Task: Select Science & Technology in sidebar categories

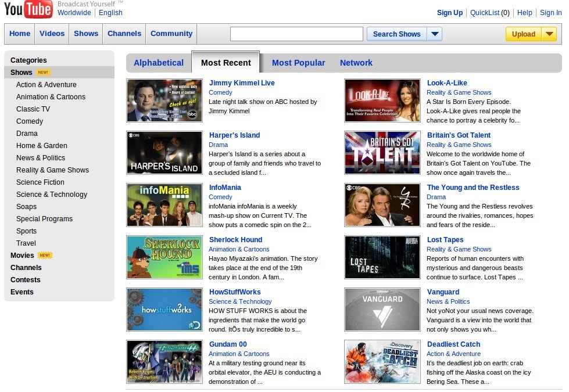Action: 52,195
